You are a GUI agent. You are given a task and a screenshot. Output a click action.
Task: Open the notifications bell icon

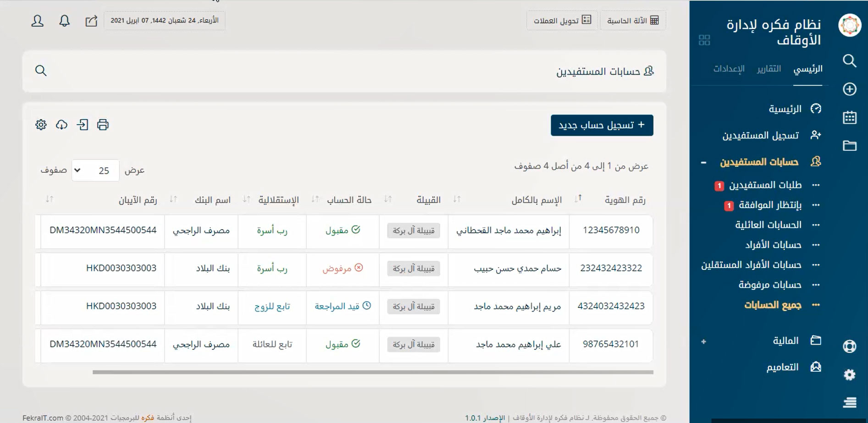[65, 21]
